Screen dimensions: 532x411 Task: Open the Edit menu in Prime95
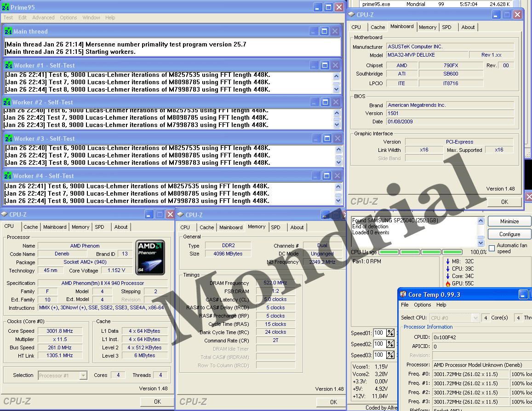(23, 17)
